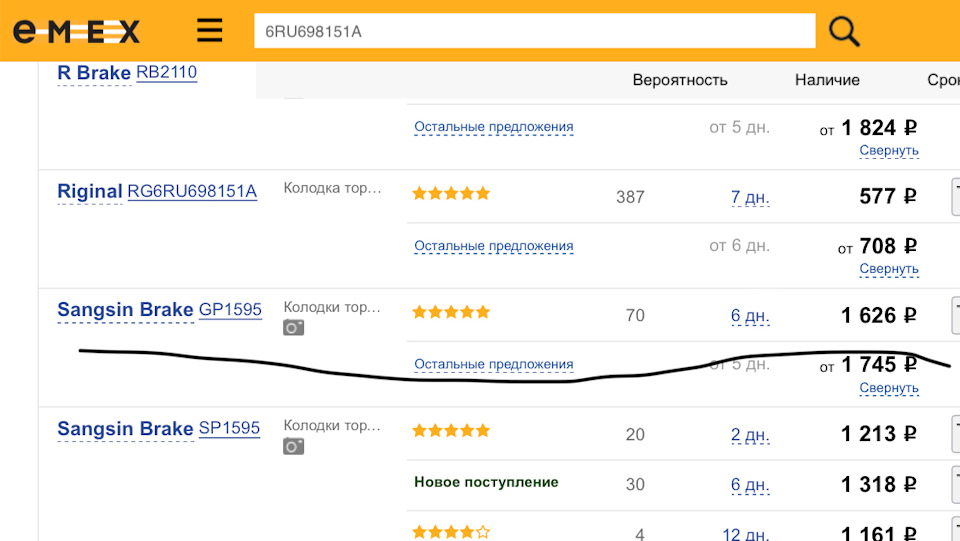Open the hamburger menu

pyautogui.click(x=210, y=31)
